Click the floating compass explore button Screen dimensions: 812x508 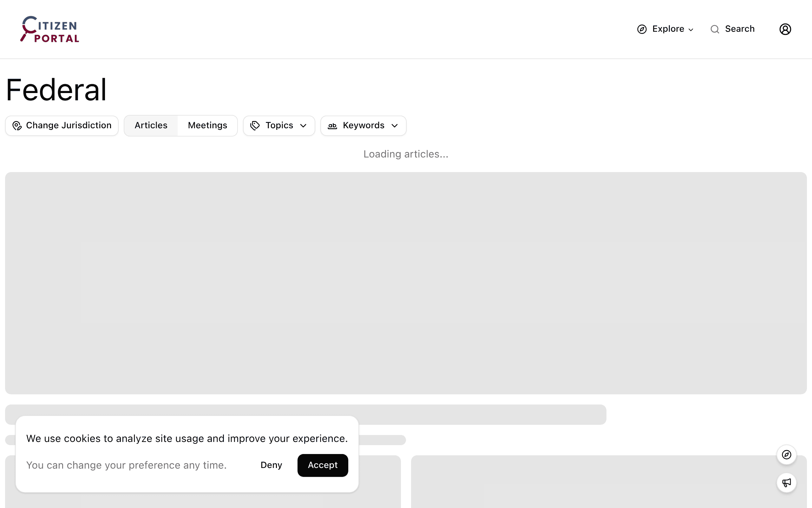pos(787,455)
